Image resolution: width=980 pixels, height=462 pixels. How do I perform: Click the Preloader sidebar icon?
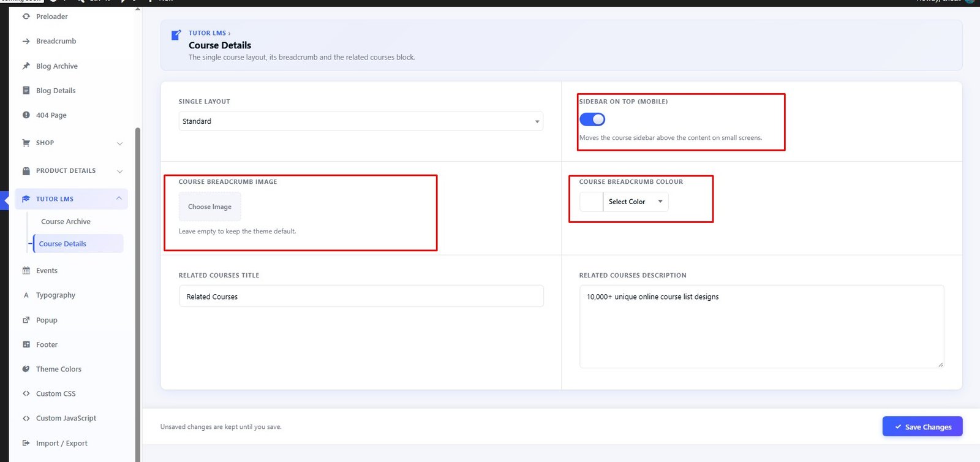pos(26,17)
